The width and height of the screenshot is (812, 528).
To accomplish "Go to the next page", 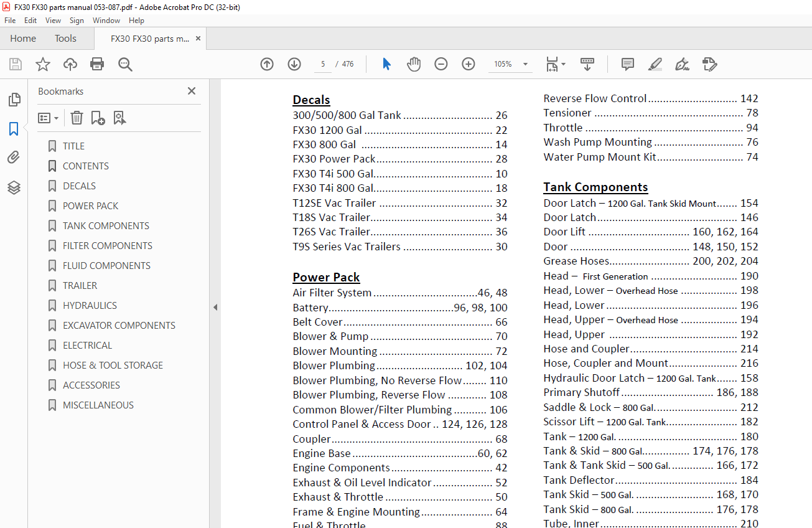I will [x=294, y=64].
